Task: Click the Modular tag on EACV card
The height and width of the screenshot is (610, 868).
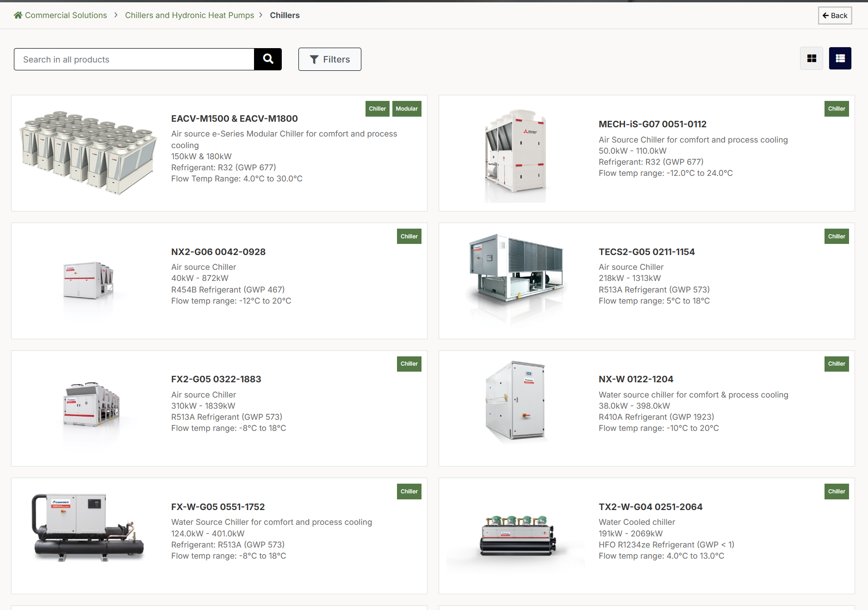Action: 407,109
